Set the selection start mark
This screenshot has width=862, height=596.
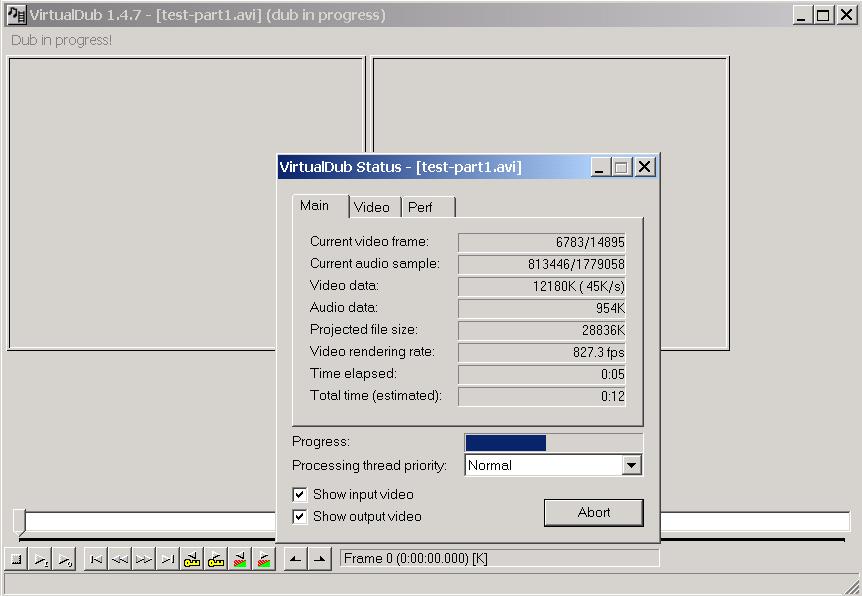pos(295,559)
